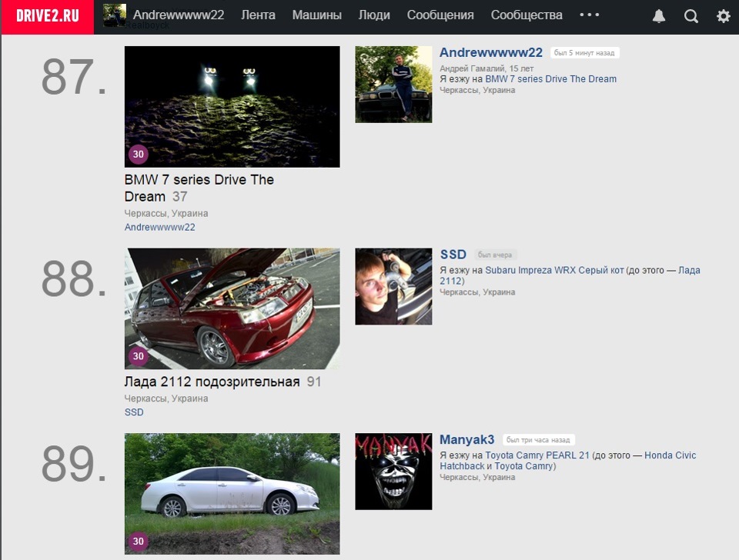The image size is (739, 560).
Task: Click the 'был три часа назад' status label
Action: [538, 440]
